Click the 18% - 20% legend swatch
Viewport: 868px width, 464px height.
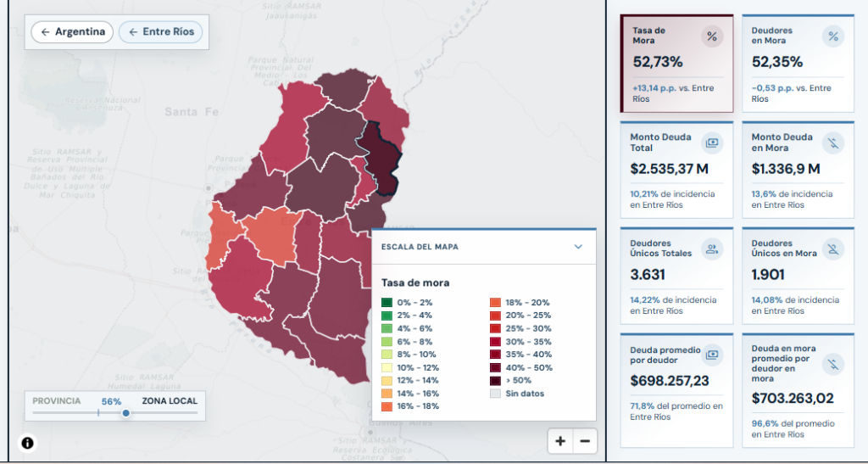(495, 302)
